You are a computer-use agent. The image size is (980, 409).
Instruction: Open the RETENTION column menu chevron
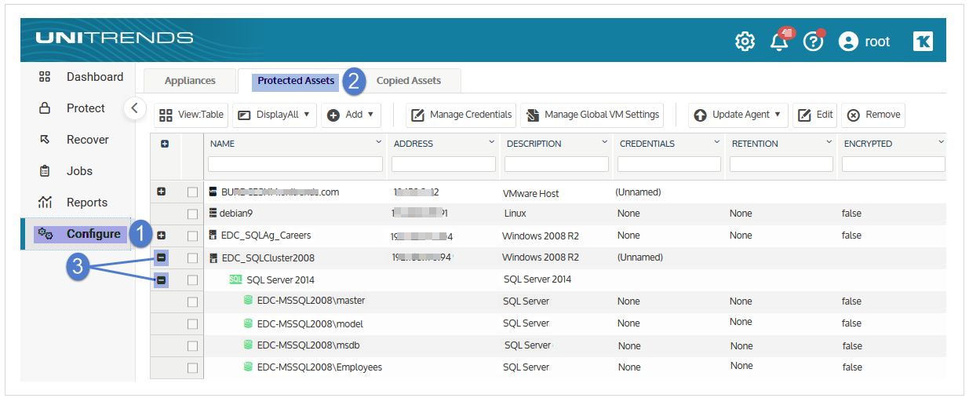[829, 142]
